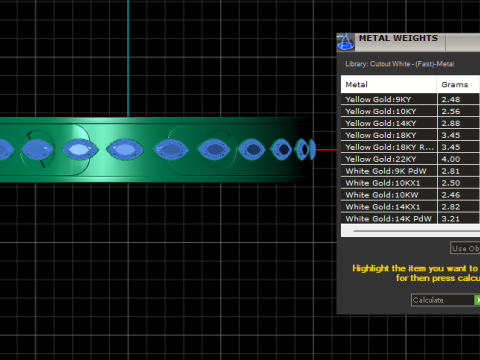Viewport: 480px width, 360px height.
Task: Click the 2.46 grams value
Action: click(x=451, y=195)
